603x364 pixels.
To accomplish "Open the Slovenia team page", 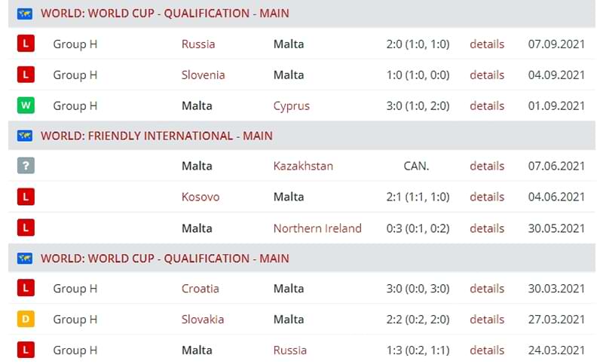I will [x=203, y=75].
